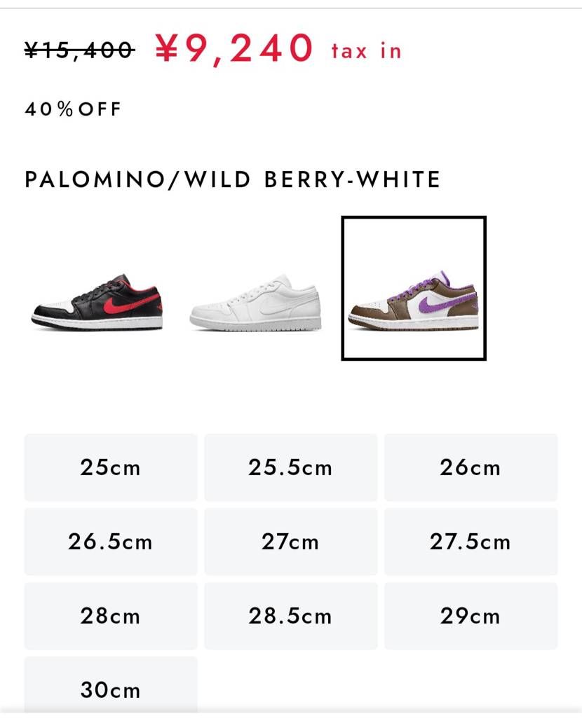
Task: Select the 27.5cm size
Action: 471,542
